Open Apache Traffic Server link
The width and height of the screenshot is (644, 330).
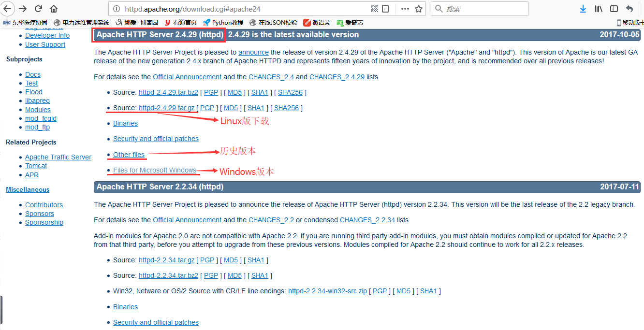click(58, 157)
